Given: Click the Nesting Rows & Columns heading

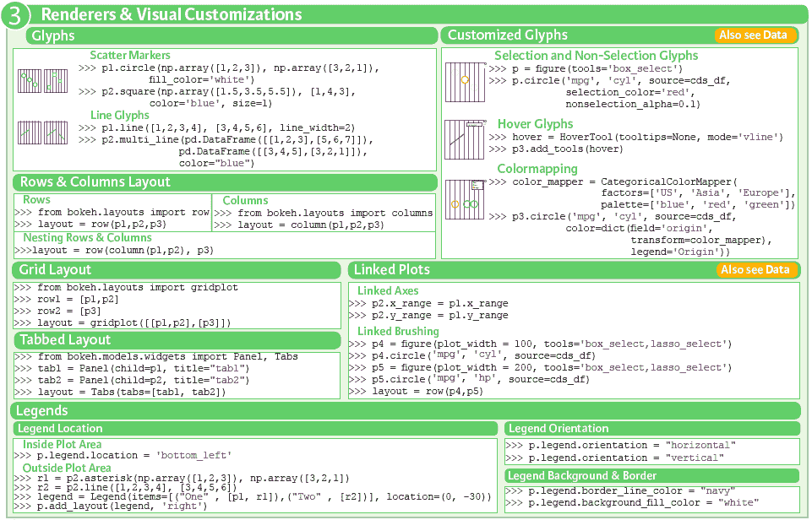Looking at the screenshot, I should pyautogui.click(x=87, y=238).
